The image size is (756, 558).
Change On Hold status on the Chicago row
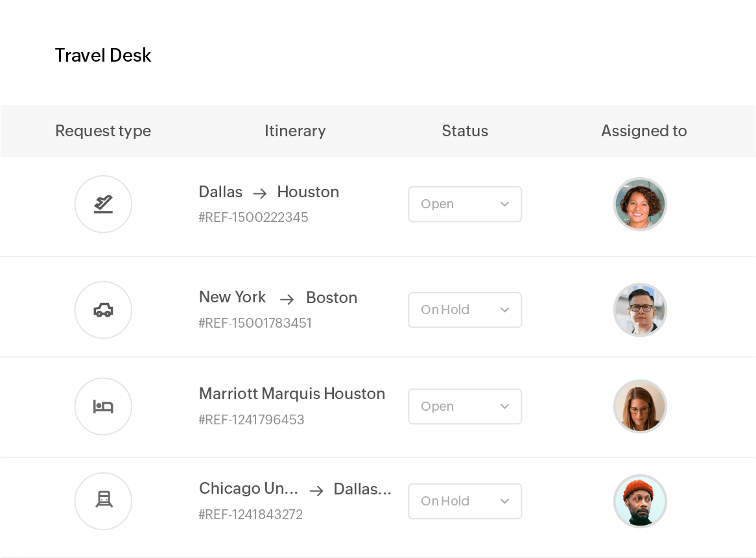click(465, 501)
